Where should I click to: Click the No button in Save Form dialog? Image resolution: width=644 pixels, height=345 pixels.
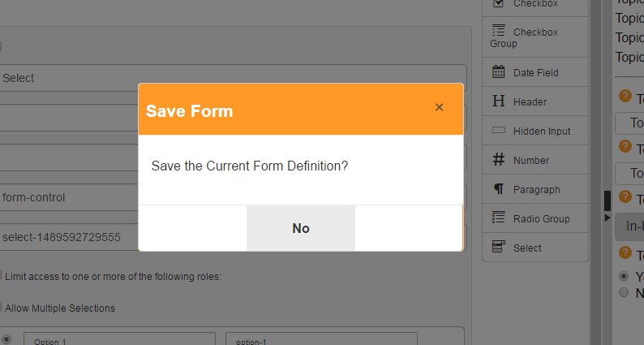(x=301, y=228)
